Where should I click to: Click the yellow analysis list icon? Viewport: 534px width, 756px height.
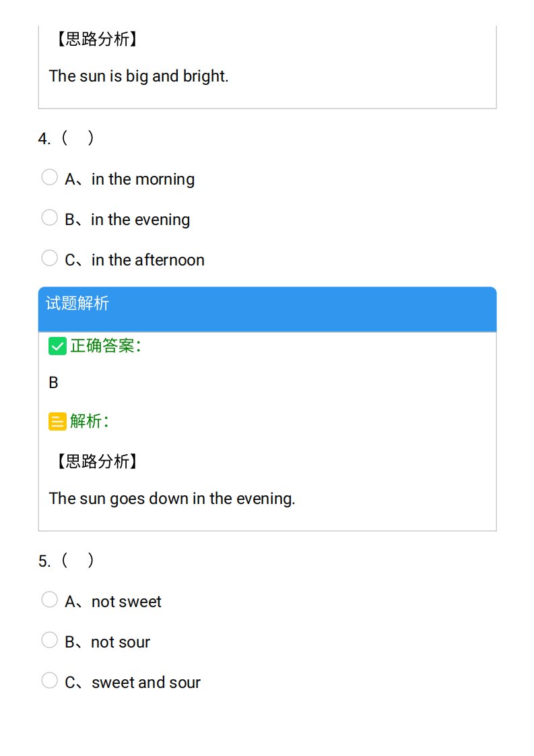pos(57,421)
